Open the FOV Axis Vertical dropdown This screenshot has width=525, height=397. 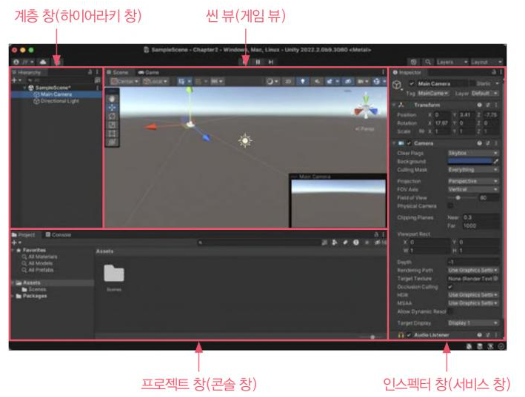[473, 189]
